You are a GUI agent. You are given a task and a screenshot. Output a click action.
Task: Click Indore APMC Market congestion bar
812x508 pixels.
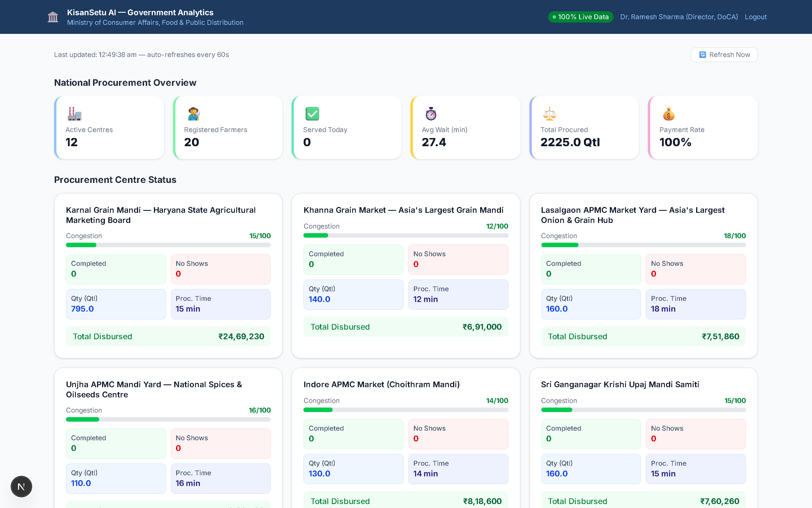(406, 410)
